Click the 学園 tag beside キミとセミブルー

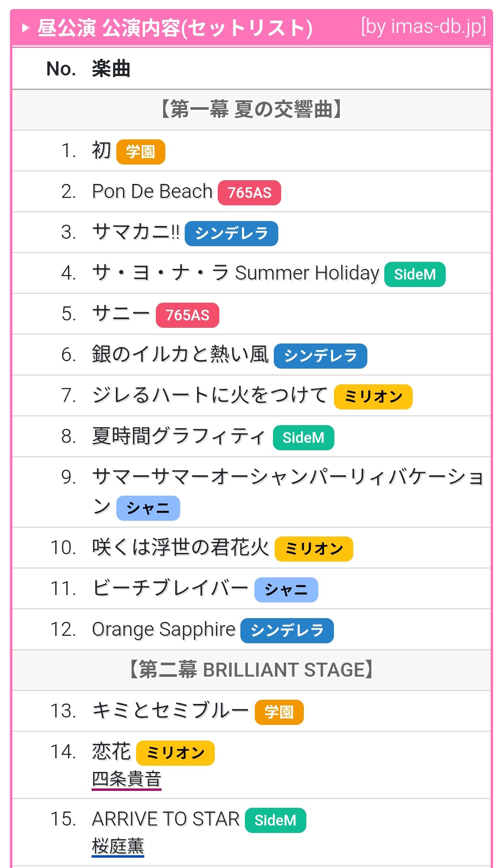[279, 712]
